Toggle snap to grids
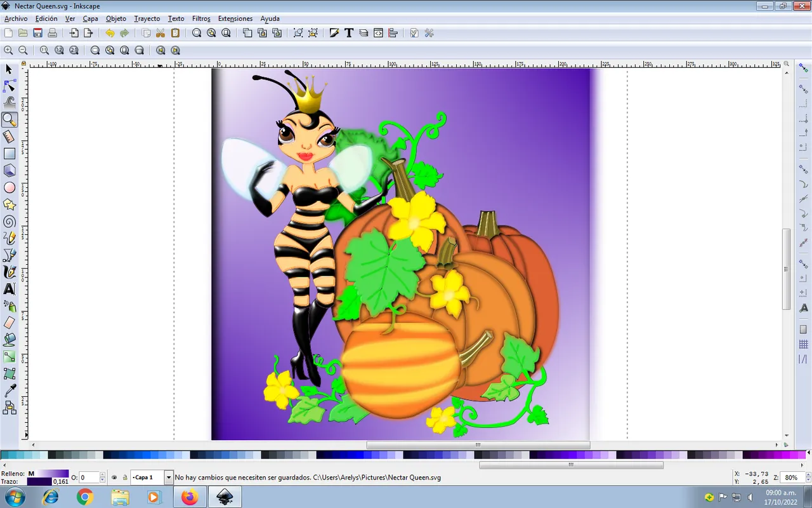812x508 pixels. click(804, 345)
